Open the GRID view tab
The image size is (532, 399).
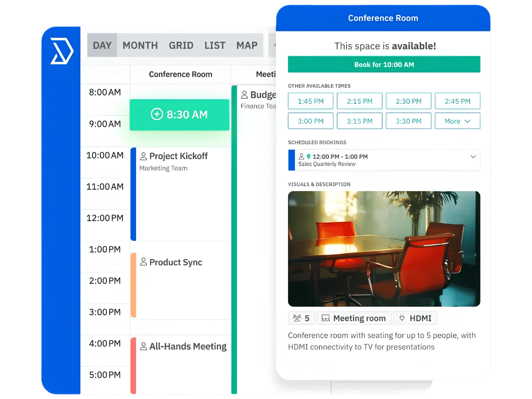[181, 45]
